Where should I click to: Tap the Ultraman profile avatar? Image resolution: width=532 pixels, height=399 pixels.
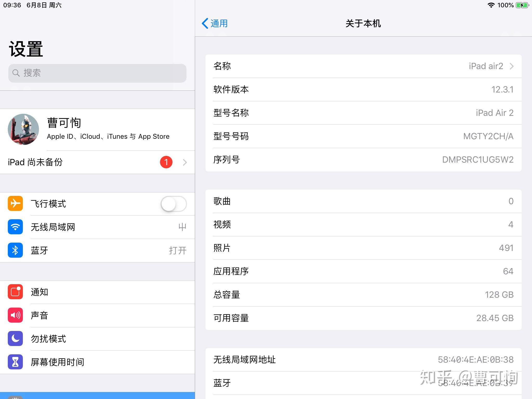click(23, 129)
